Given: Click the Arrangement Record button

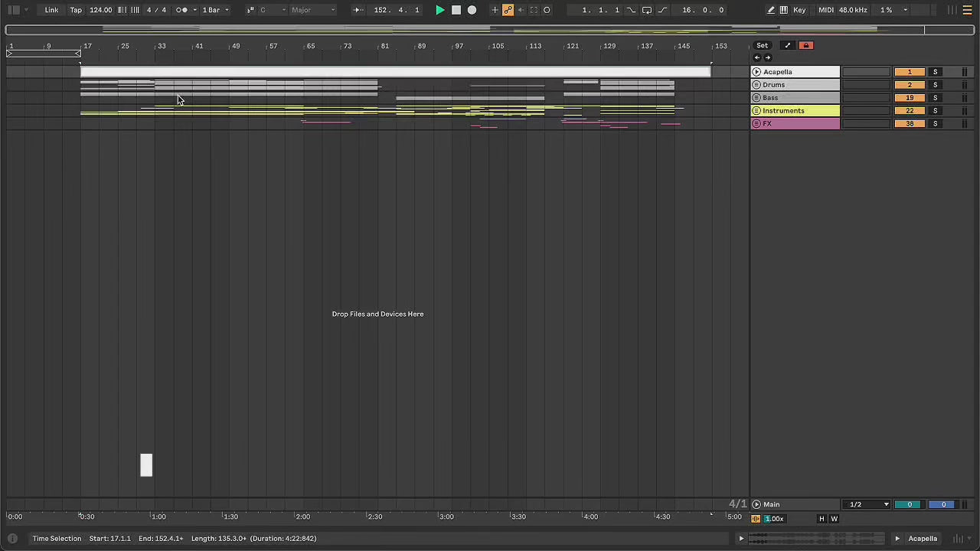Looking at the screenshot, I should click(x=472, y=10).
